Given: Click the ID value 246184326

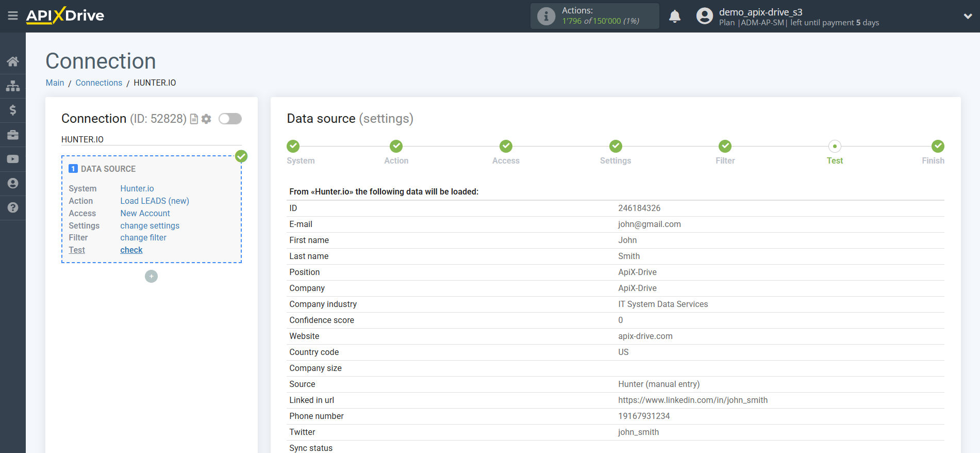Looking at the screenshot, I should point(639,208).
